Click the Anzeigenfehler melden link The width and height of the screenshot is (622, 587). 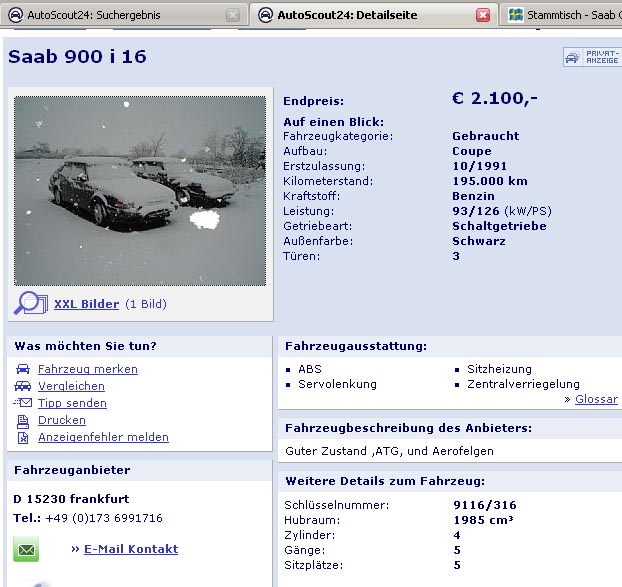click(x=104, y=437)
